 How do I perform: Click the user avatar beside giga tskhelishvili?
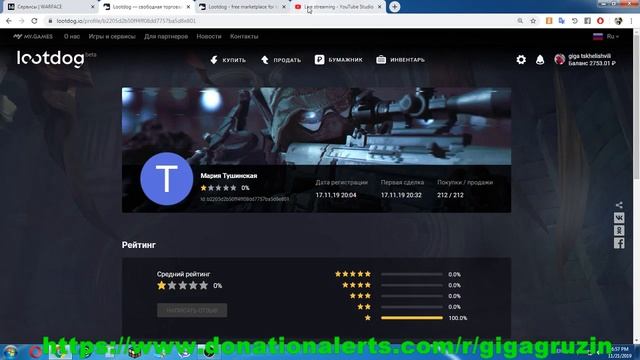tap(560, 59)
